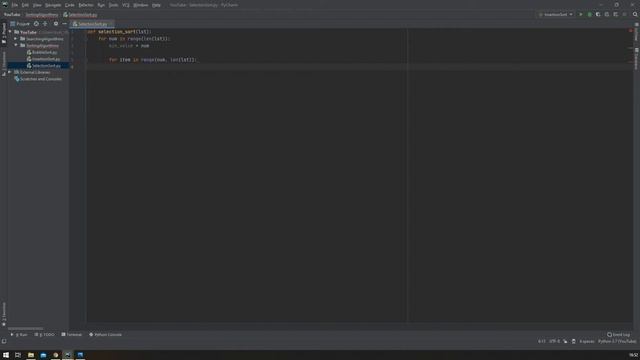Open the Run tool window tab
The width and height of the screenshot is (640, 360).
19,334
